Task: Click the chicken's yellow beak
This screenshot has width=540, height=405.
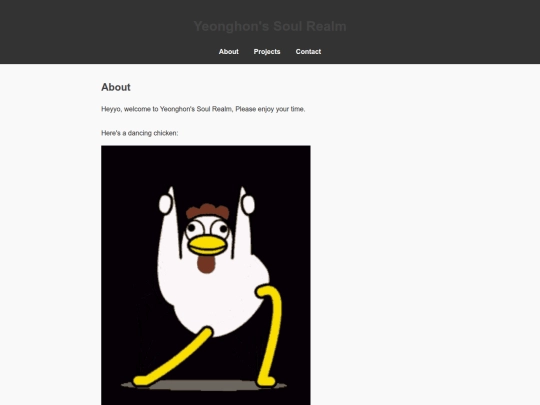Action: (207, 245)
